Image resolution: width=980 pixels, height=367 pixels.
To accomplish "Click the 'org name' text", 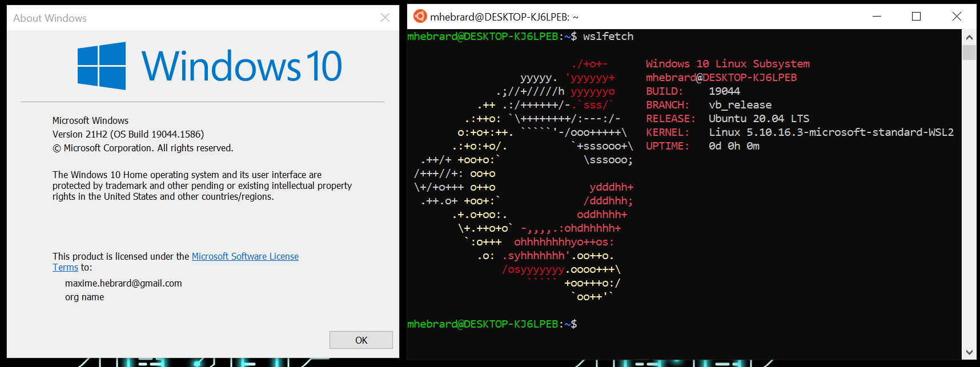I will (x=85, y=297).
